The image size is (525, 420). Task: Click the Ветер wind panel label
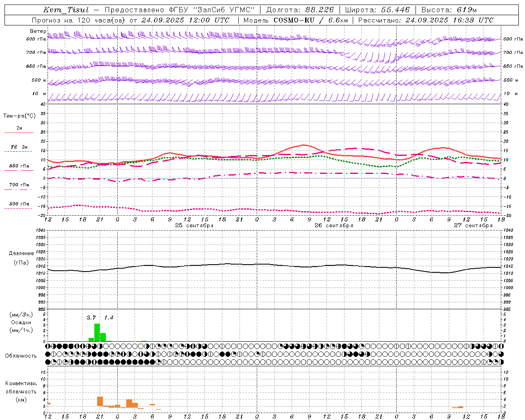(x=38, y=31)
